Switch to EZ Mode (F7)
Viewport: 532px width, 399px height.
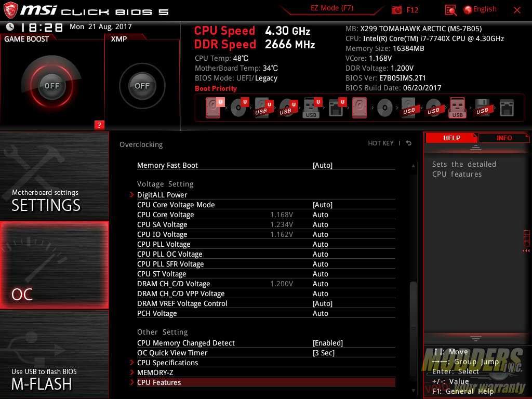[x=332, y=8]
